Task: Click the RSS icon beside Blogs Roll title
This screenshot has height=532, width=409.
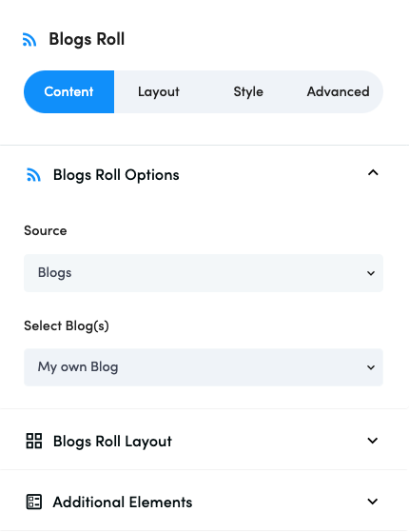Action: (29, 39)
